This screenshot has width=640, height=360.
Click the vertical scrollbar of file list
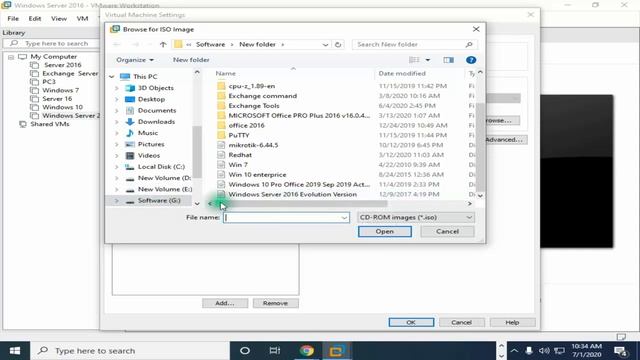pos(480,147)
